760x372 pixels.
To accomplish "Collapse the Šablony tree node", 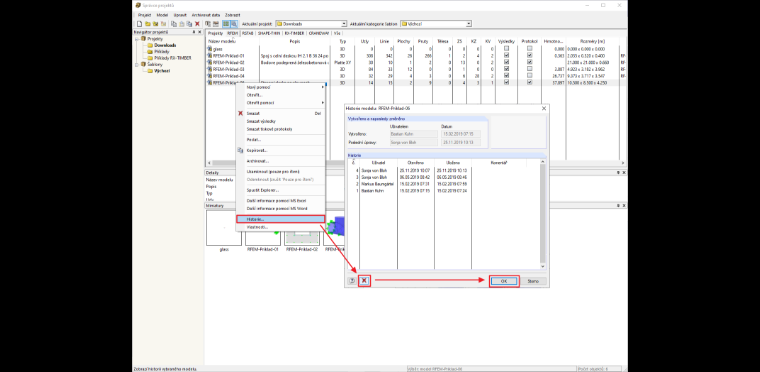I will (x=137, y=64).
